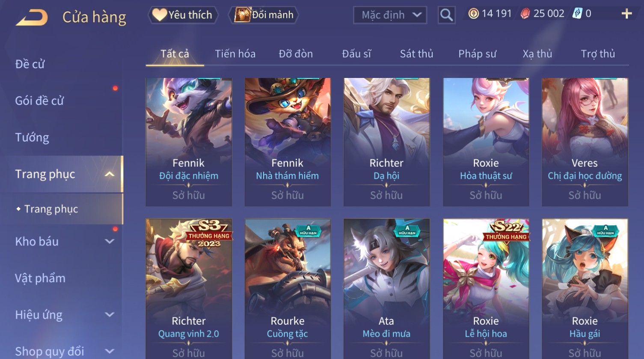The image size is (644, 359).
Task: Switch to the Tiến hóa tab
Action: [x=235, y=54]
